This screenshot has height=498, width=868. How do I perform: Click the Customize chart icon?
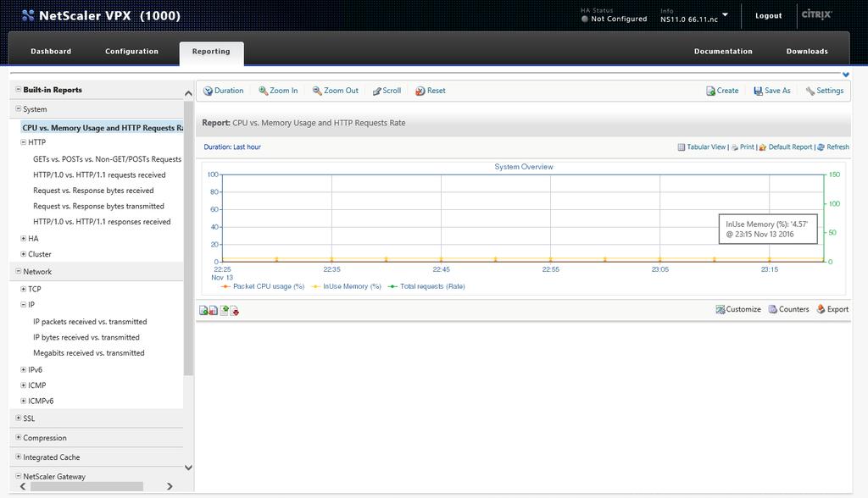coord(721,309)
